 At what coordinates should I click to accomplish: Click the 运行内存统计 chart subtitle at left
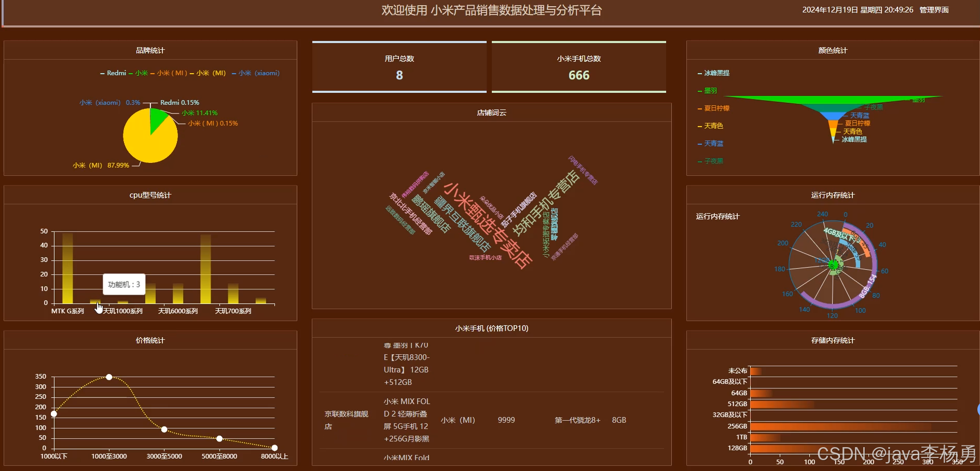click(717, 216)
